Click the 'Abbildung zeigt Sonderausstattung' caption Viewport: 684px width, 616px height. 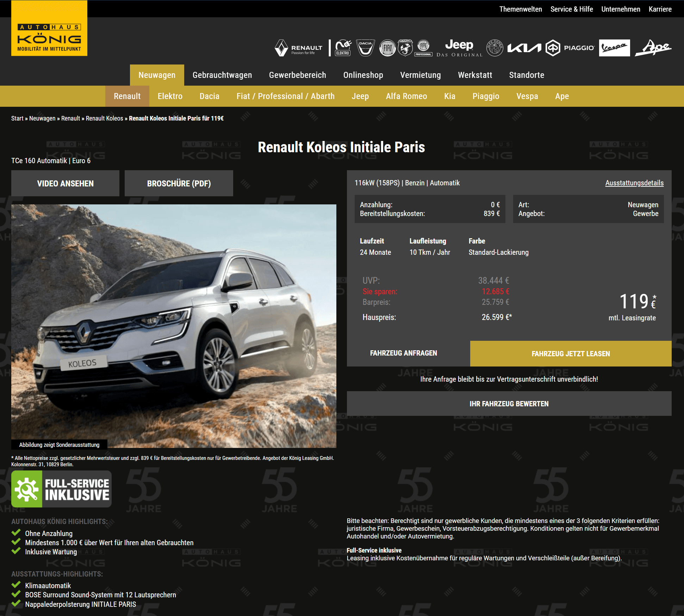tap(59, 445)
